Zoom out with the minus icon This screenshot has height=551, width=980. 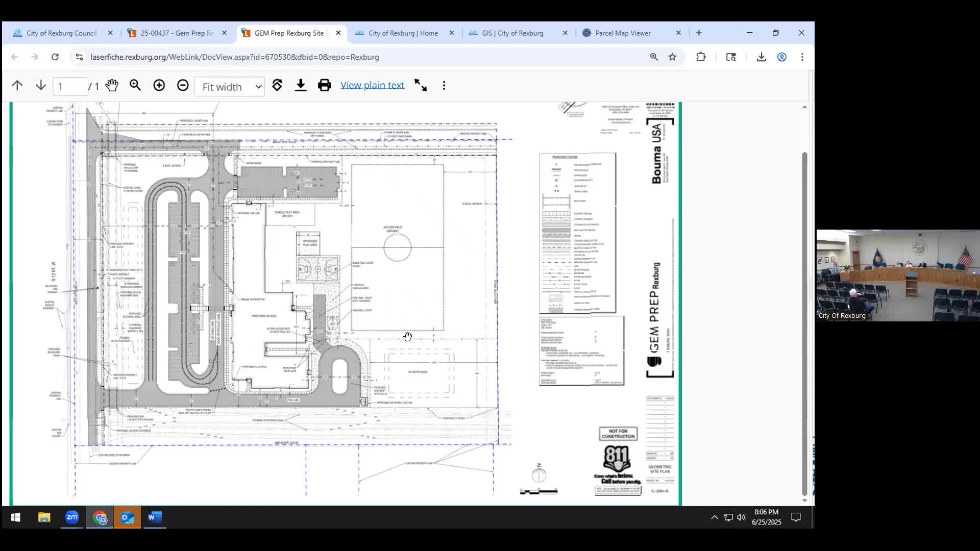(183, 85)
